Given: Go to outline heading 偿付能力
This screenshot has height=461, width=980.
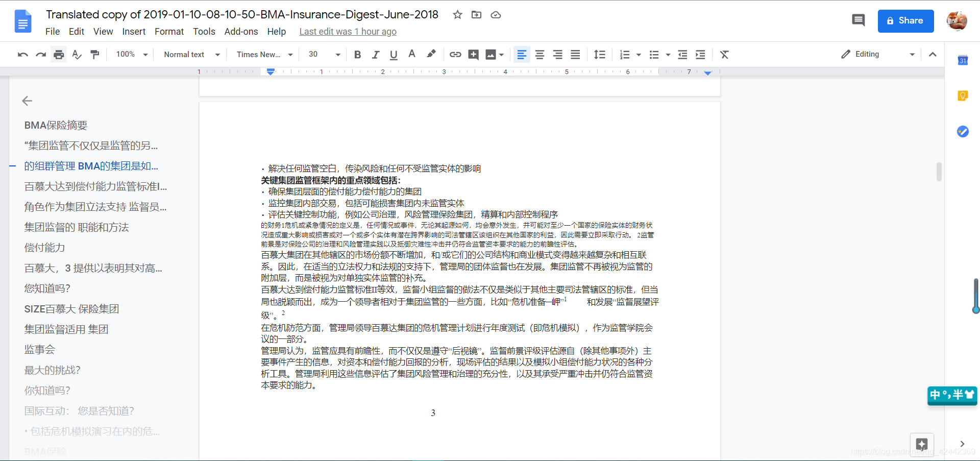Looking at the screenshot, I should pos(44,248).
